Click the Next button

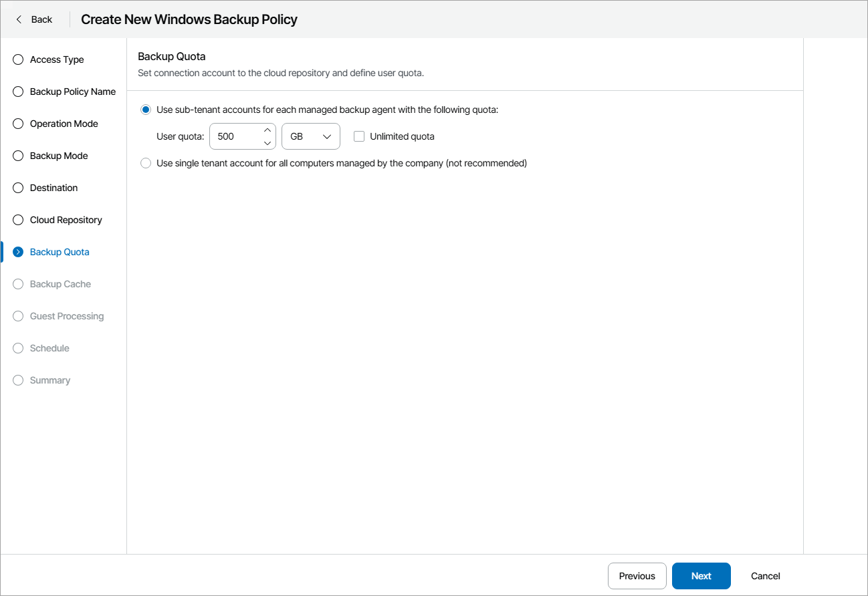[701, 575]
